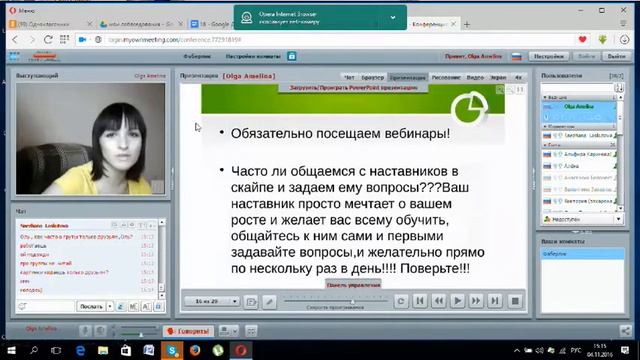Viewport: 640px width, 360px height.
Task: Open Skype from the taskbar
Action: 172,350
